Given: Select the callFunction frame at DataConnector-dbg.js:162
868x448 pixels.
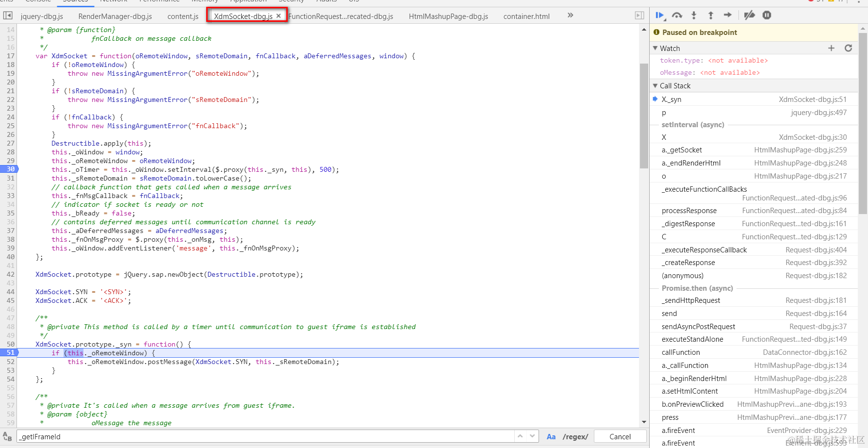Looking at the screenshot, I should pos(754,352).
